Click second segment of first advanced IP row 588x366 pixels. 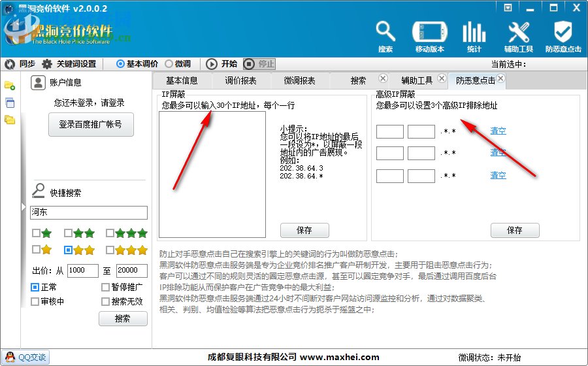[x=421, y=132]
